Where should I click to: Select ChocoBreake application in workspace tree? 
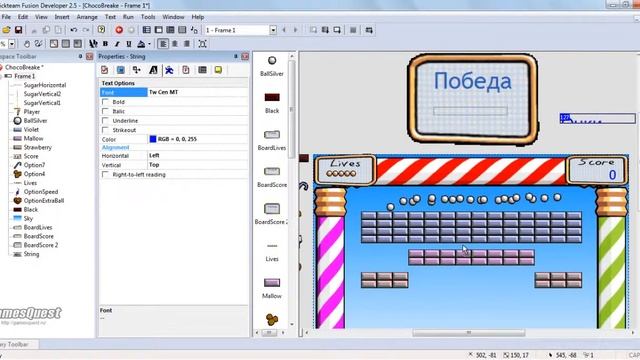pyautogui.click(x=24, y=67)
